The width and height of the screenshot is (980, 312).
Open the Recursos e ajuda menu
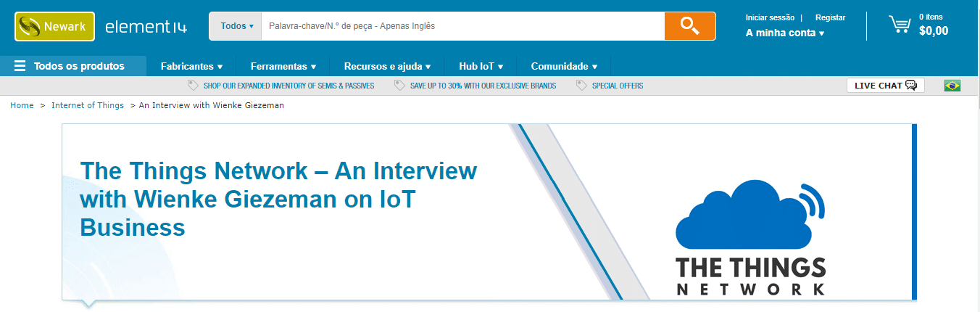[x=387, y=66]
